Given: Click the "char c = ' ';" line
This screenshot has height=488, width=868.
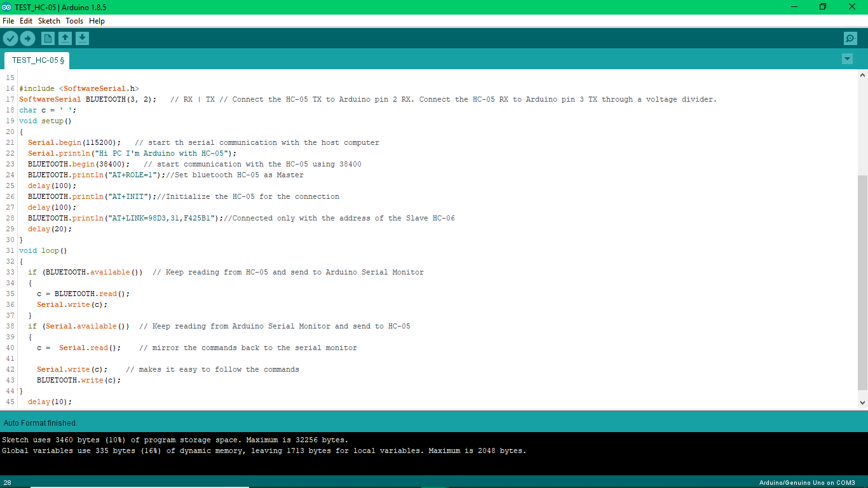Looking at the screenshot, I should tap(48, 111).
